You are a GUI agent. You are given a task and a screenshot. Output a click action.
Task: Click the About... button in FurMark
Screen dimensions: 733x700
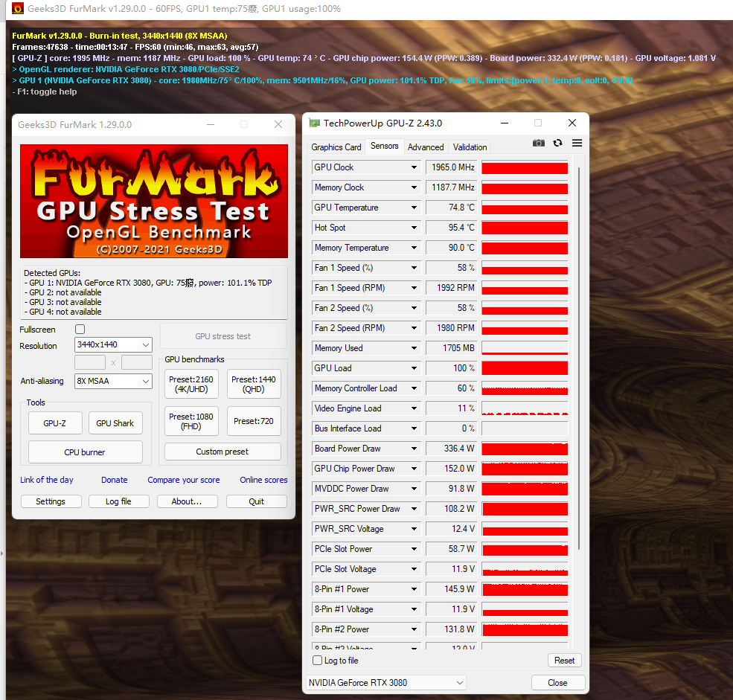pos(187,501)
